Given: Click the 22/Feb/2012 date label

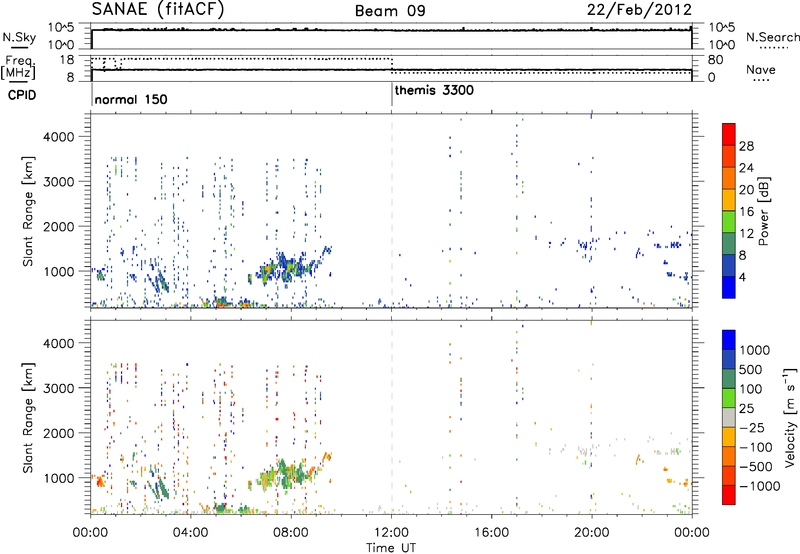Looking at the screenshot, I should pyautogui.click(x=639, y=10).
